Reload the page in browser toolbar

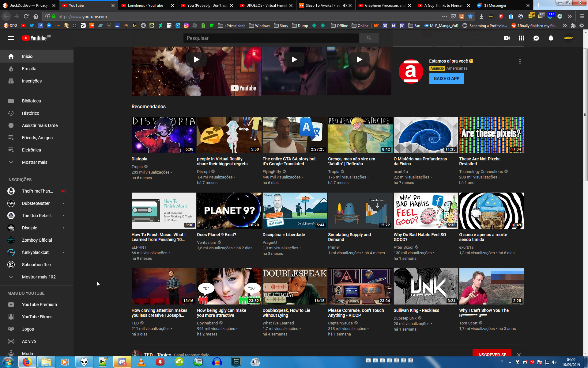pyautogui.click(x=26, y=16)
